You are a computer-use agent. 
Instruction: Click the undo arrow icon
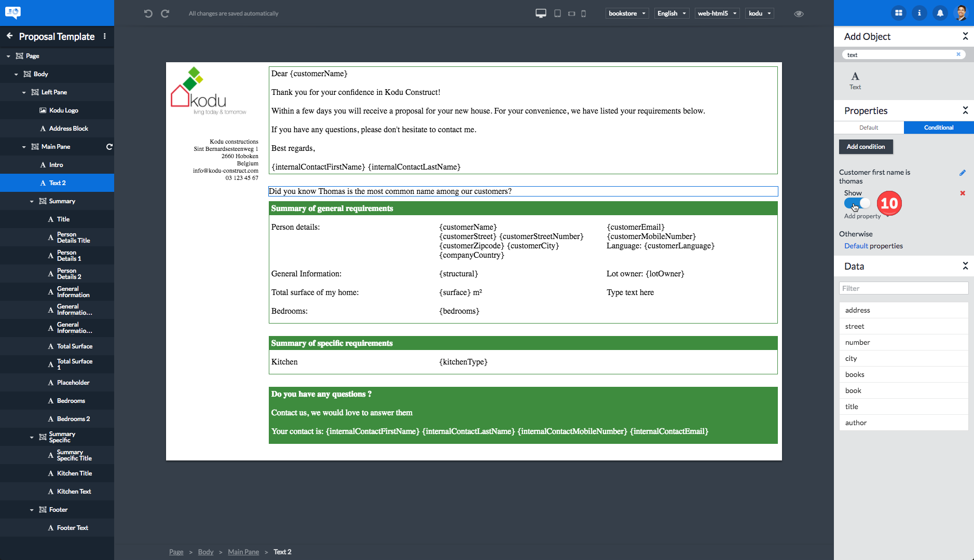coord(148,13)
